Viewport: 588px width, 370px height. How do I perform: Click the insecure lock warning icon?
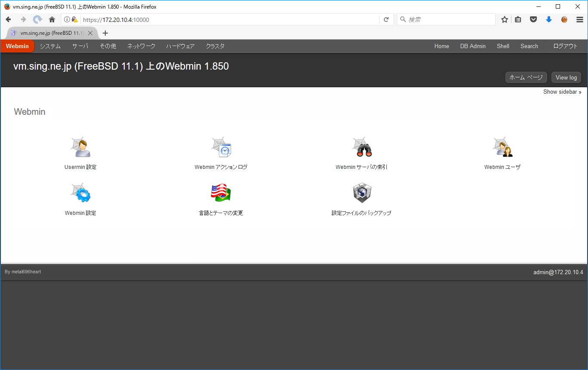point(75,19)
